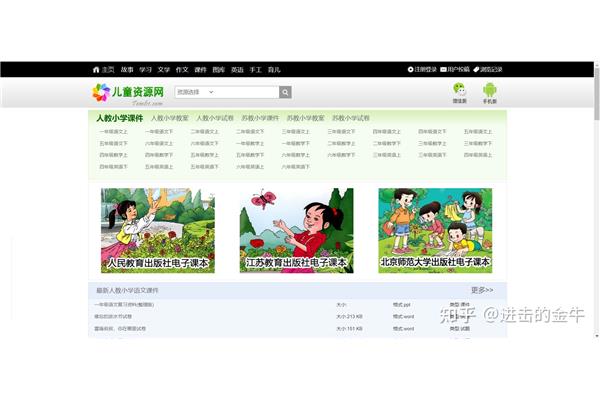Open the 人民教育出版社电子课本 picture
The height and width of the screenshot is (400, 600).
click(158, 230)
